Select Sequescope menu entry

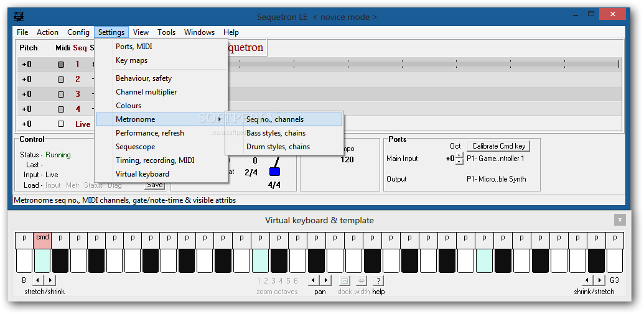pyautogui.click(x=162, y=147)
